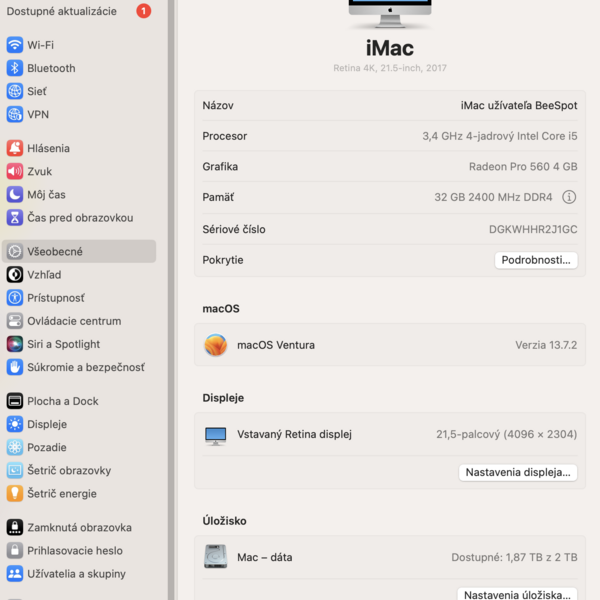This screenshot has height=600, width=600.
Task: Open the VPN icon in sidebar
Action: click(15, 114)
